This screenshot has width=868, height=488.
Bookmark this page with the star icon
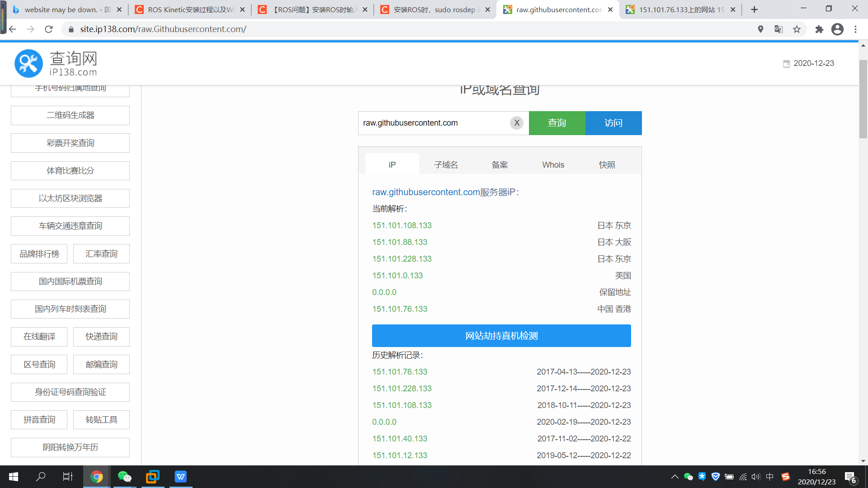coord(797,29)
